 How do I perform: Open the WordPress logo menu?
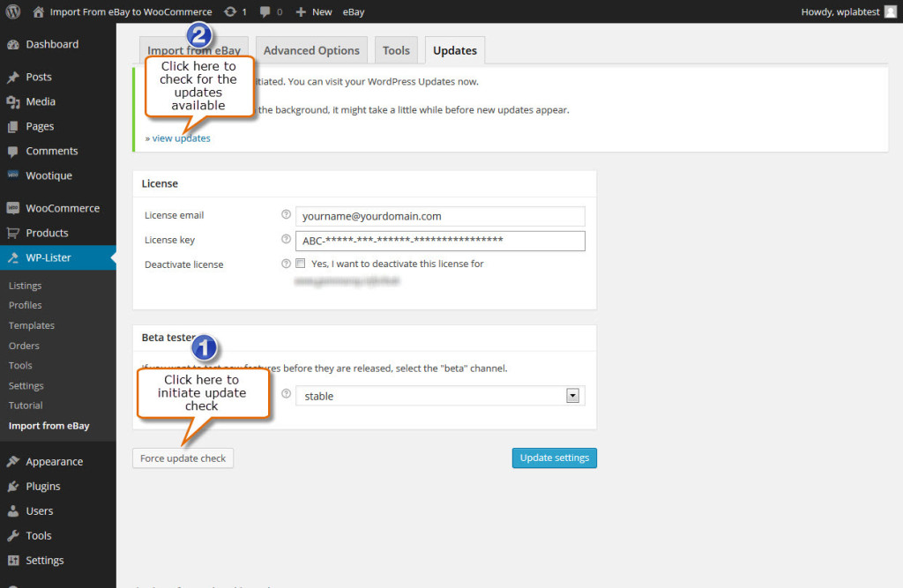[13, 11]
